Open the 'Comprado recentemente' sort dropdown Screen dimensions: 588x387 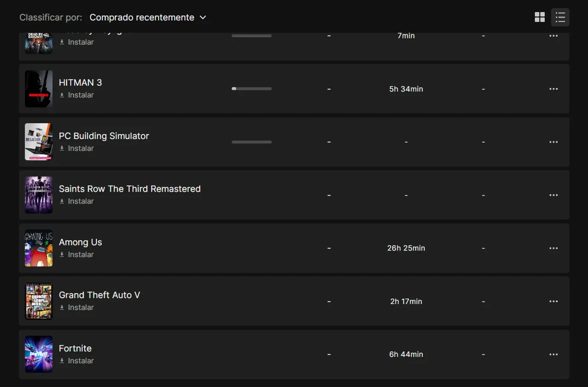point(148,17)
